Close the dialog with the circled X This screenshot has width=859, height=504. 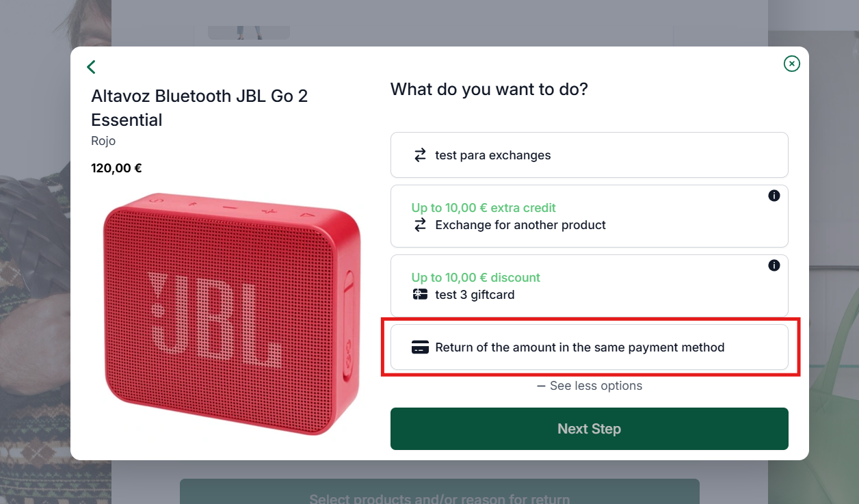coord(791,64)
